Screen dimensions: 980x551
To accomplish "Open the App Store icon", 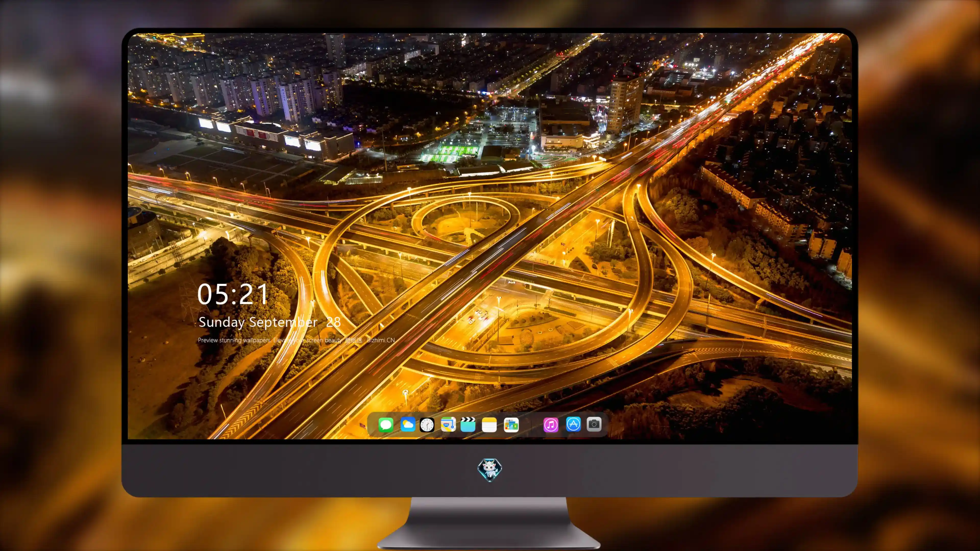I will [x=573, y=424].
